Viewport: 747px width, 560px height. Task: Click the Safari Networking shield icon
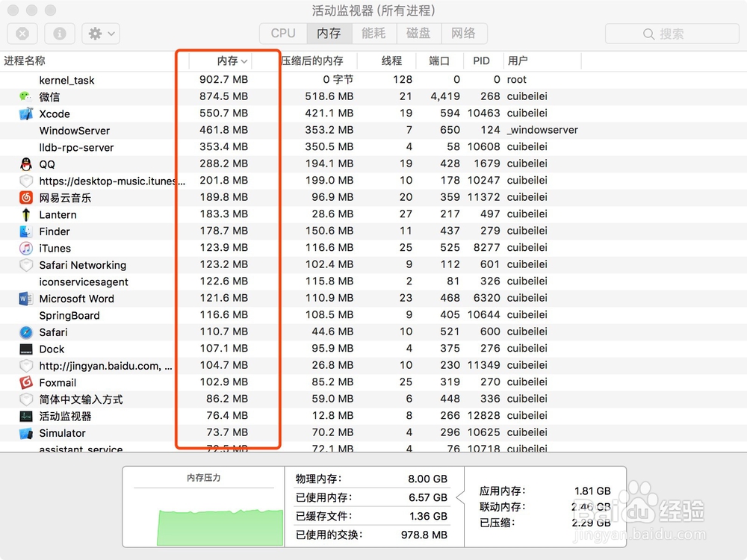(25, 265)
